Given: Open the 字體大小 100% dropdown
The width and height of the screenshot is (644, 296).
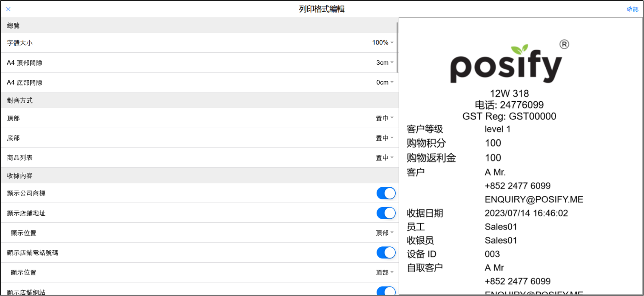Looking at the screenshot, I should coord(382,43).
